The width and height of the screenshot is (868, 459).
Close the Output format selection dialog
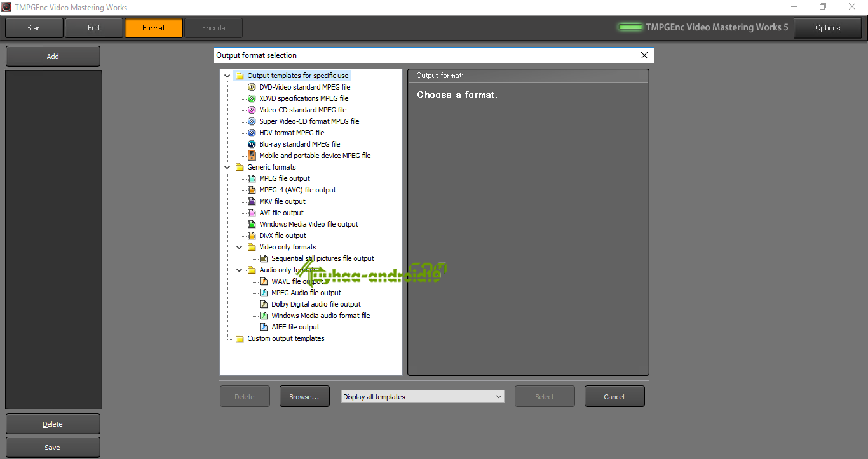[644, 55]
